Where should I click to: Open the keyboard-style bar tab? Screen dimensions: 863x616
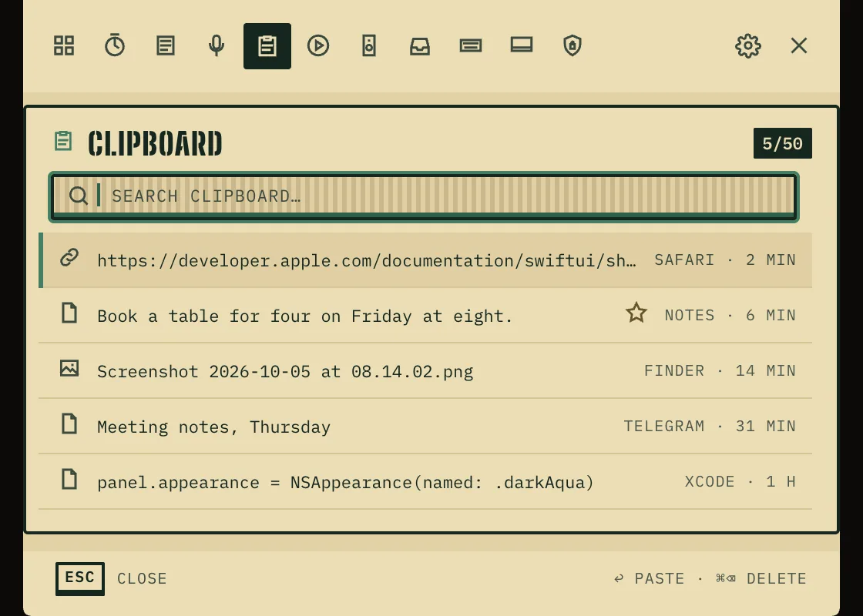471,45
